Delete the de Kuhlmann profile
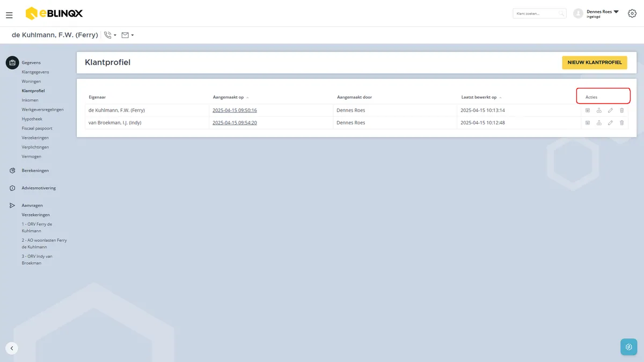 pos(621,110)
